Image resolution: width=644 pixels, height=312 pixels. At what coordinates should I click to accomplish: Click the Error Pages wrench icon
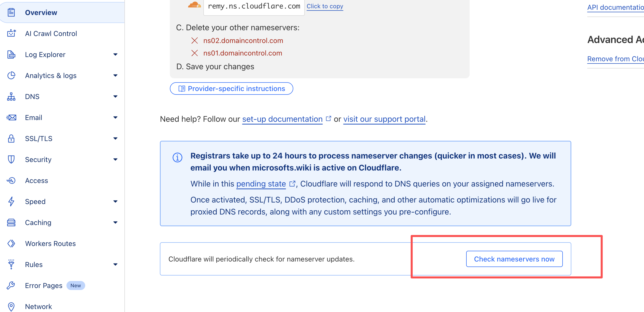[11, 285]
